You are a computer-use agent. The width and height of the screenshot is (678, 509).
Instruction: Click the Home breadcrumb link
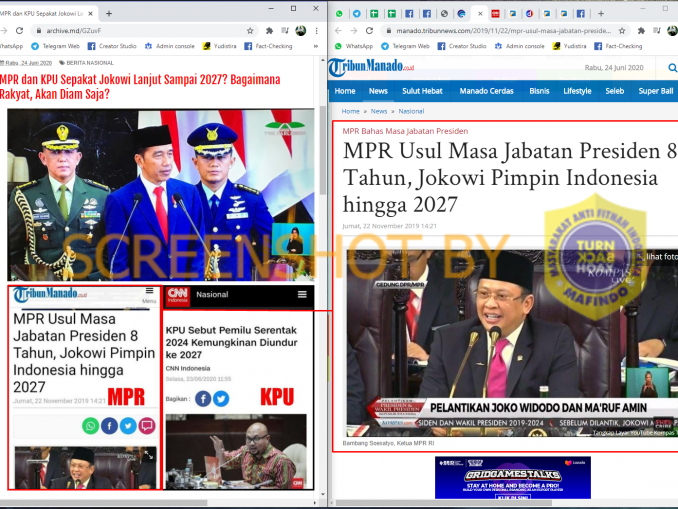(x=350, y=111)
